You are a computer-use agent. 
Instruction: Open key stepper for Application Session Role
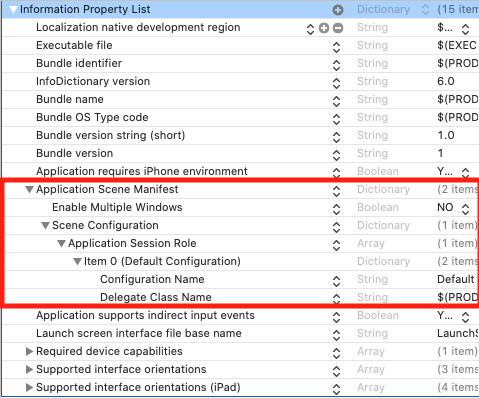[336, 245]
